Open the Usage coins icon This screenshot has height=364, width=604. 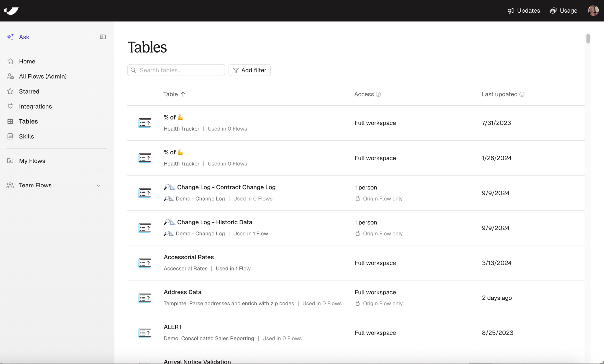point(553,11)
